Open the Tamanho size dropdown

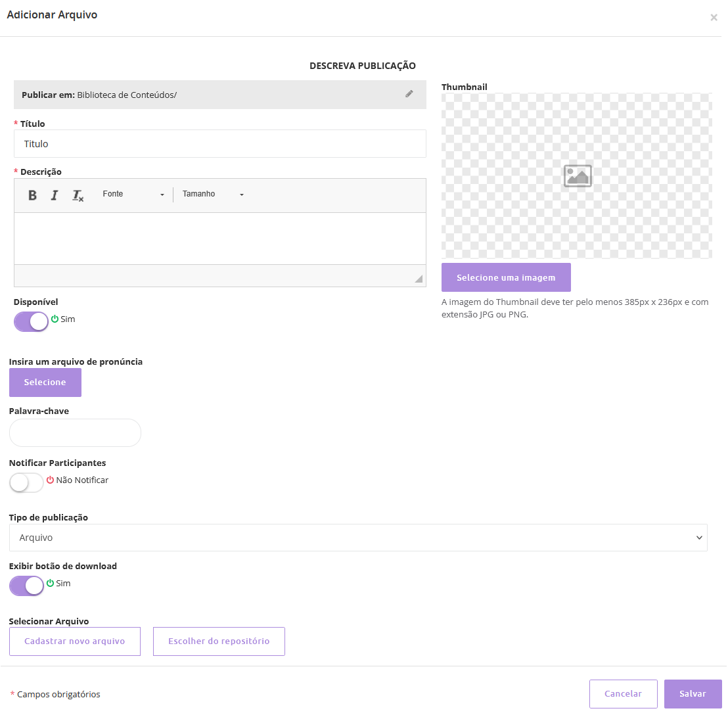point(213,195)
